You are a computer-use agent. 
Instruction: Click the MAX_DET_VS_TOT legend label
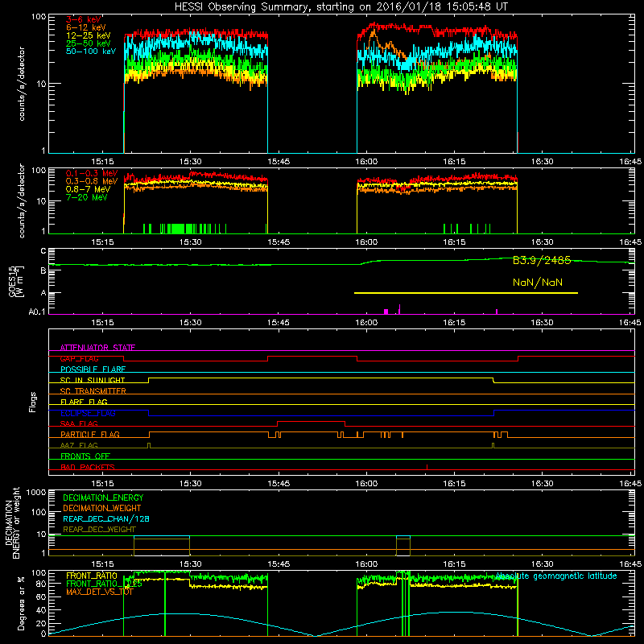click(x=99, y=592)
